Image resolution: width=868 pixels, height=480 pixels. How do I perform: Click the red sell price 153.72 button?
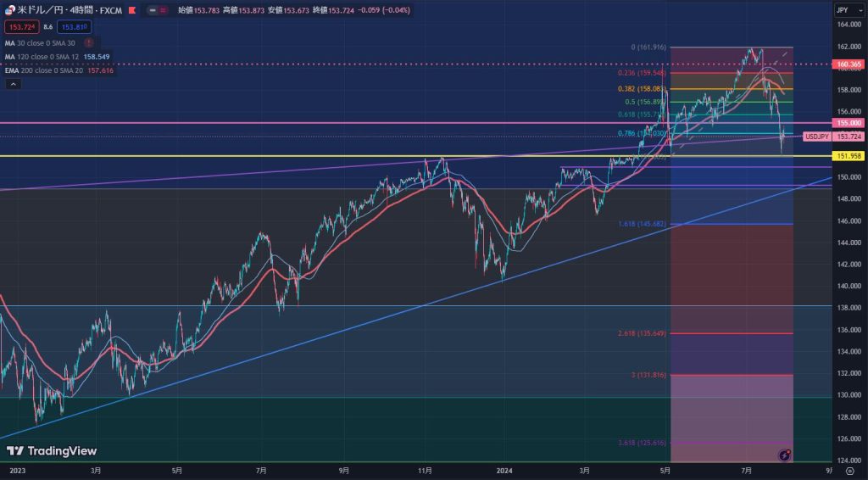pos(23,26)
